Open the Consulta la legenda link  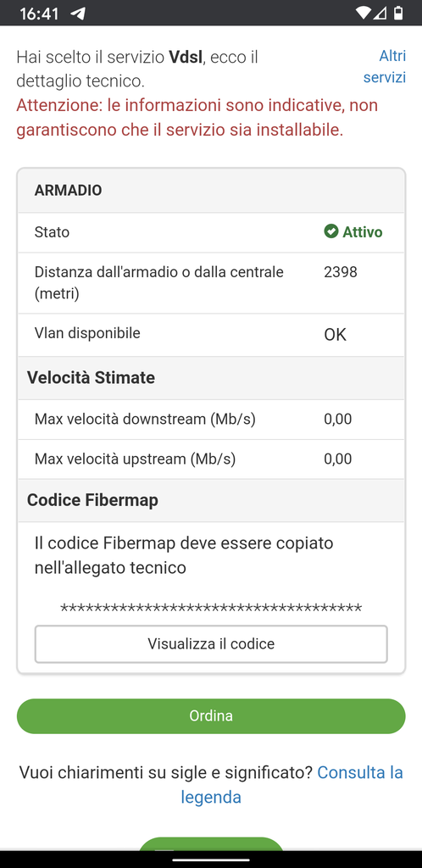292,784
